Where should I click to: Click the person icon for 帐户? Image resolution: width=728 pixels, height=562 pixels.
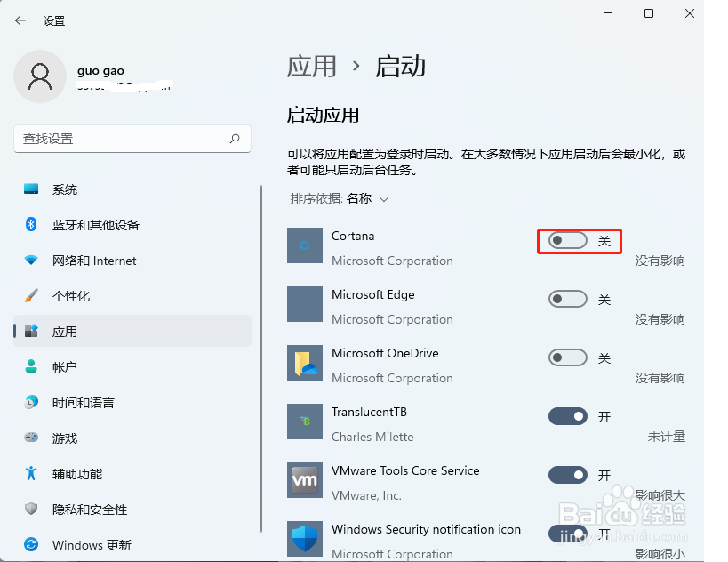pos(31,367)
